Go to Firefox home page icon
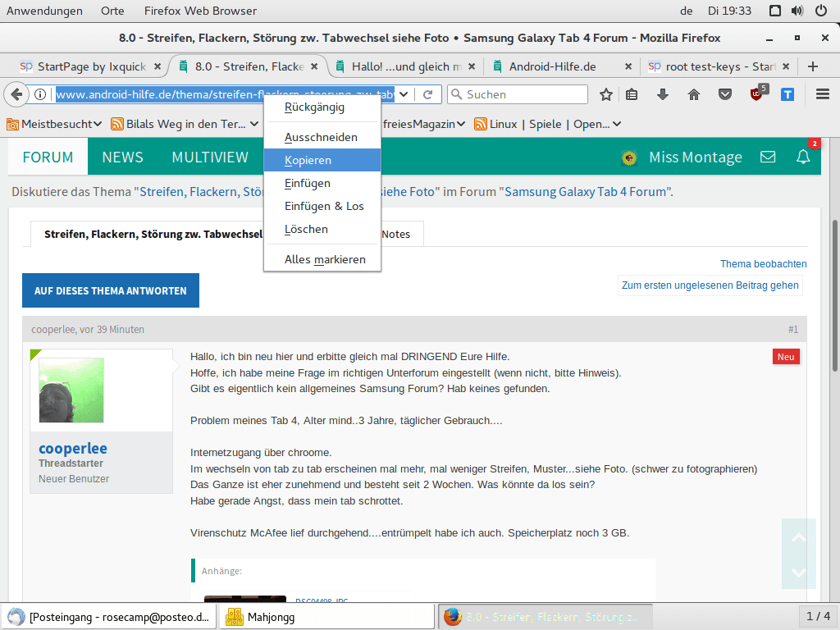Image resolution: width=840 pixels, height=630 pixels. point(694,94)
